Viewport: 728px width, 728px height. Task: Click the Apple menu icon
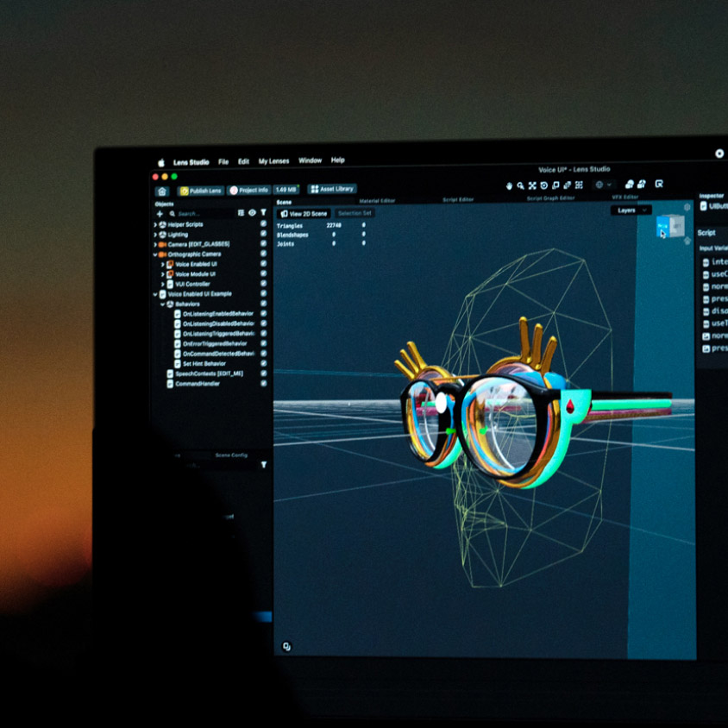pos(161,162)
